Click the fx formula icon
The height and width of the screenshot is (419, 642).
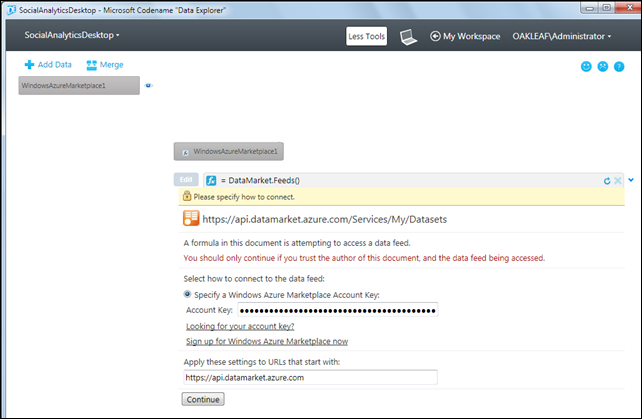pos(211,180)
